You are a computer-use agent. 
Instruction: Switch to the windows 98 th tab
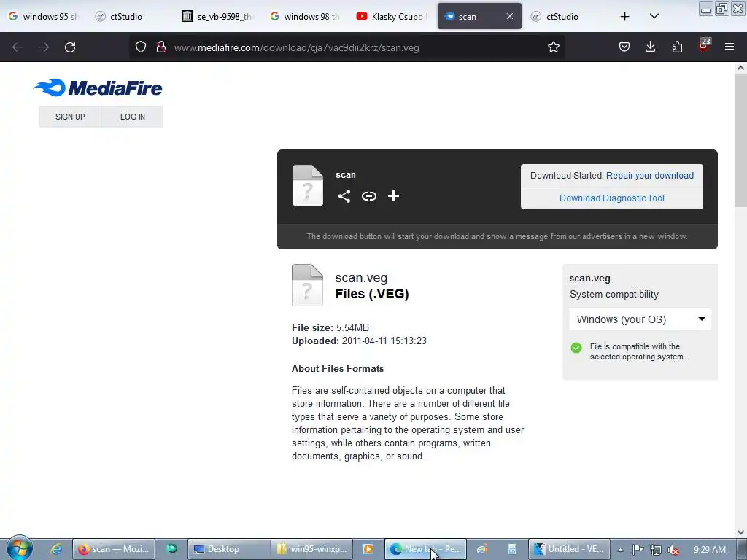coord(305,16)
